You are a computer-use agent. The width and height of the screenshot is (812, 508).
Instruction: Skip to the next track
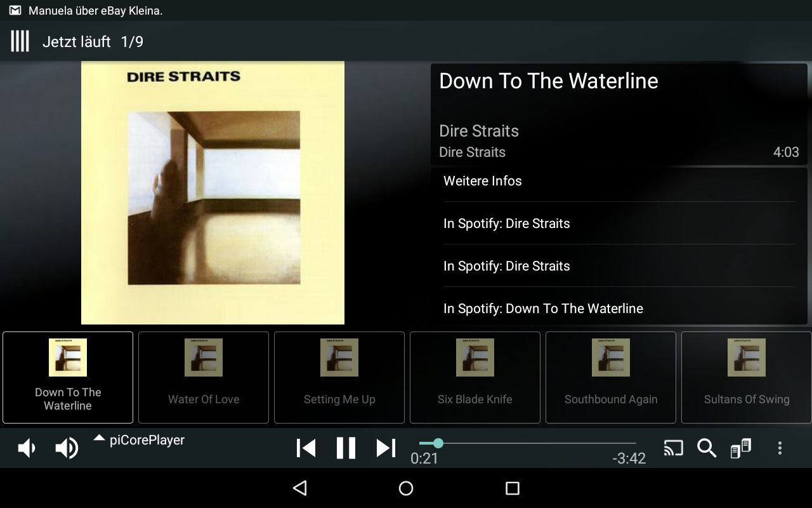pos(386,448)
